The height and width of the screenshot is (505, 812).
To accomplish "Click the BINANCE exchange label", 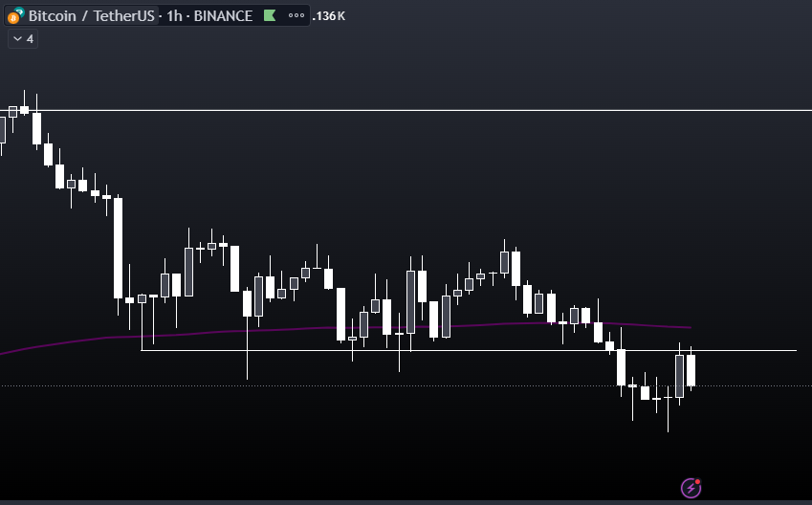I will click(223, 16).
